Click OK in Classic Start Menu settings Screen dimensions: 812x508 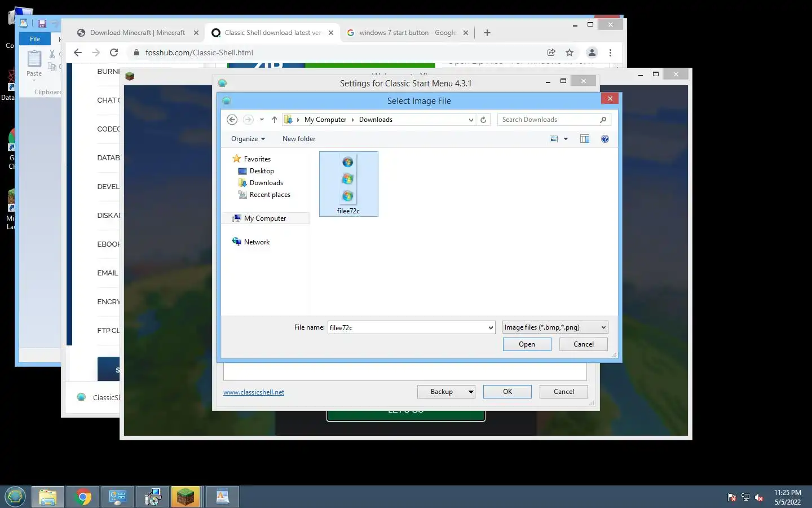click(x=507, y=392)
